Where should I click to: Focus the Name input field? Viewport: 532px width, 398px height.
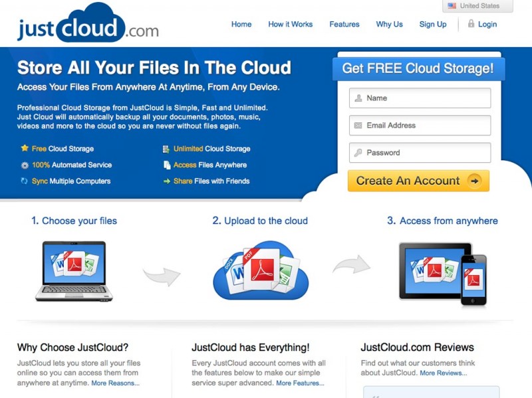click(x=420, y=98)
